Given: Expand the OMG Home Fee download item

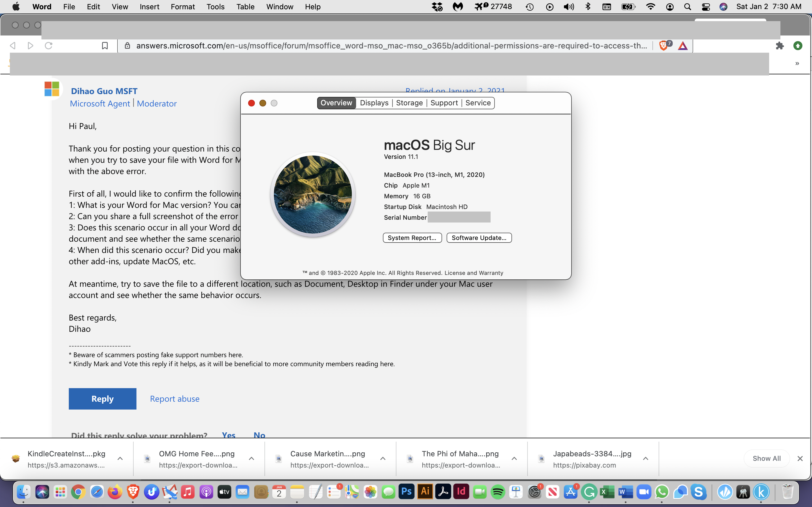Looking at the screenshot, I should pos(251,459).
